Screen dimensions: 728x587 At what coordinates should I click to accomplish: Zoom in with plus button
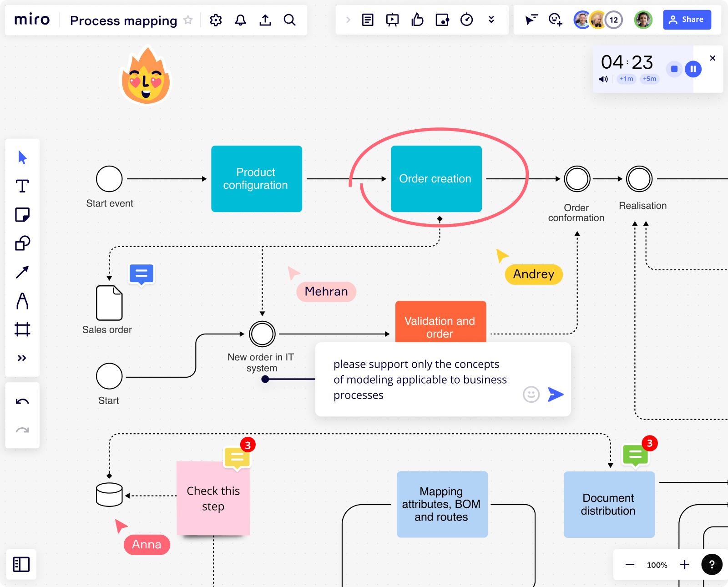click(684, 565)
